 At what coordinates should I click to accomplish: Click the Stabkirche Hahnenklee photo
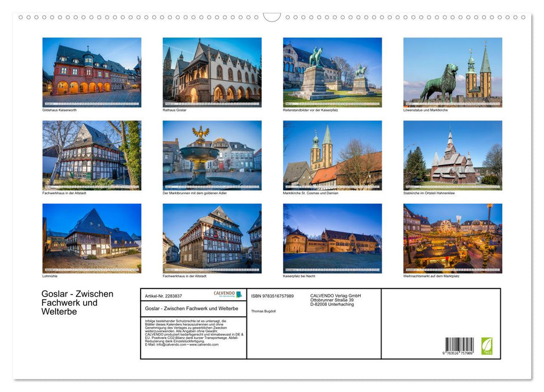pos(453,155)
